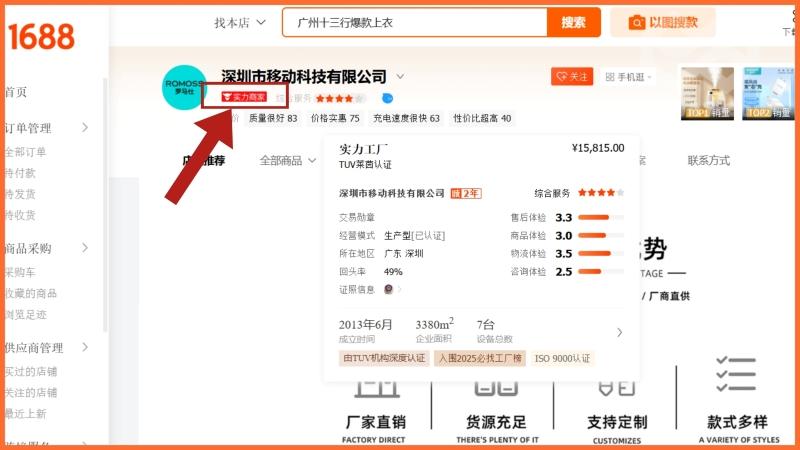Follow the store with 关注 button
The height and width of the screenshot is (450, 800).
click(x=572, y=77)
